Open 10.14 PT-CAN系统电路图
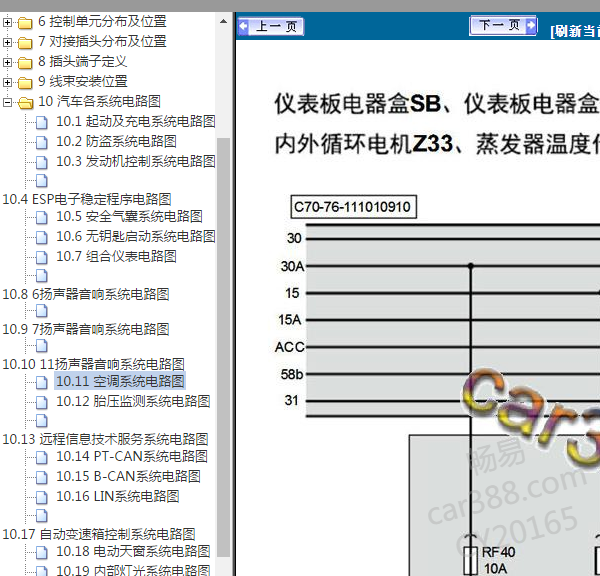 (x=132, y=457)
